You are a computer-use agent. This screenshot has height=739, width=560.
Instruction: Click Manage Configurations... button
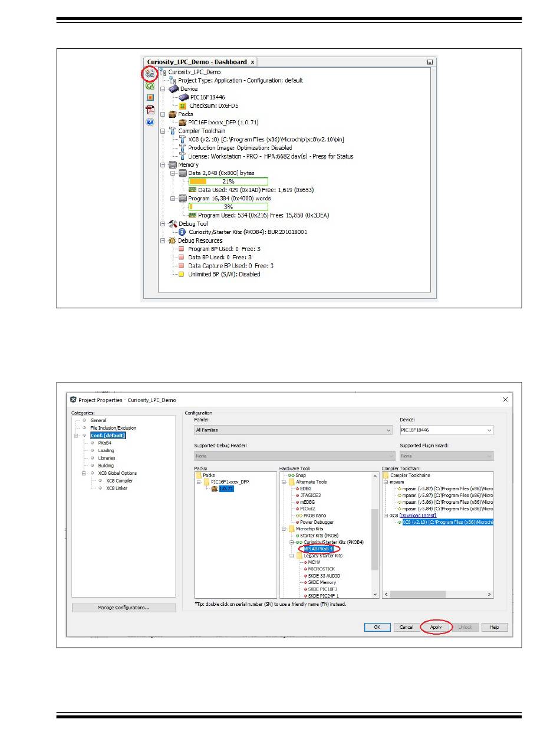(124, 608)
